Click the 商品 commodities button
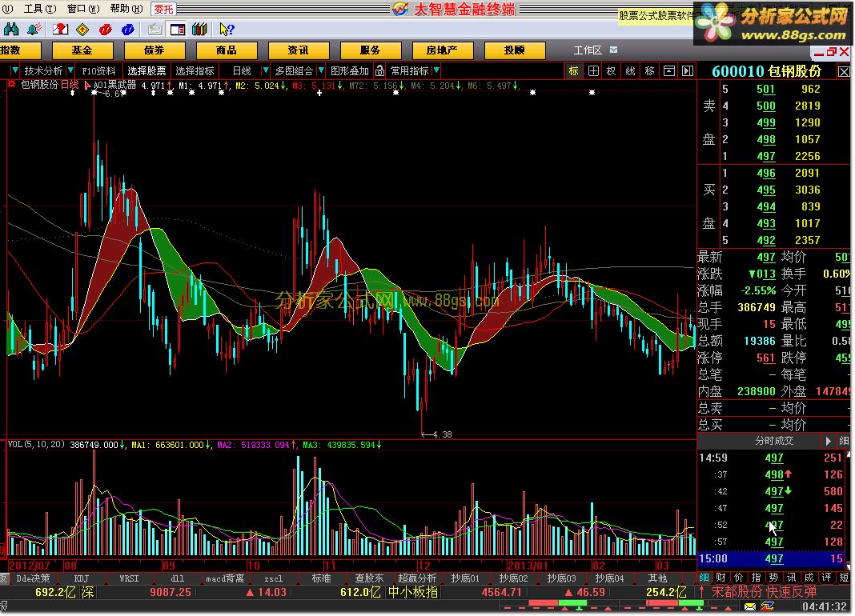The height and width of the screenshot is (616, 855). (x=227, y=50)
